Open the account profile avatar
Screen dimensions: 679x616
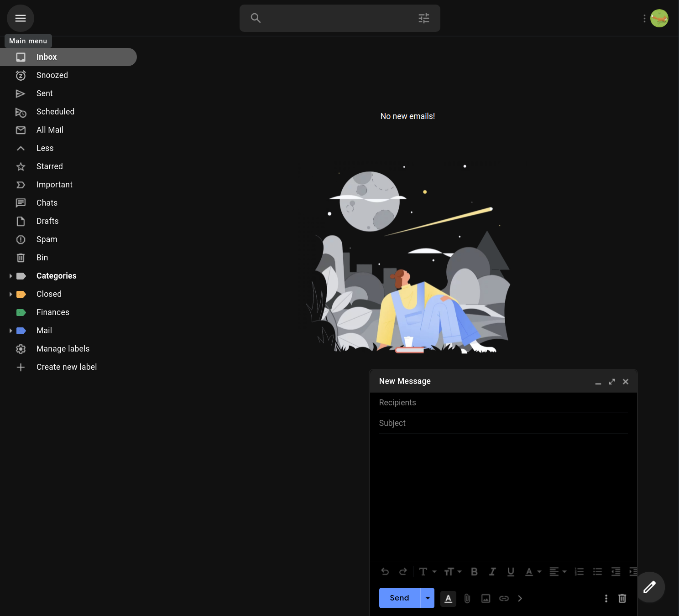coord(659,18)
